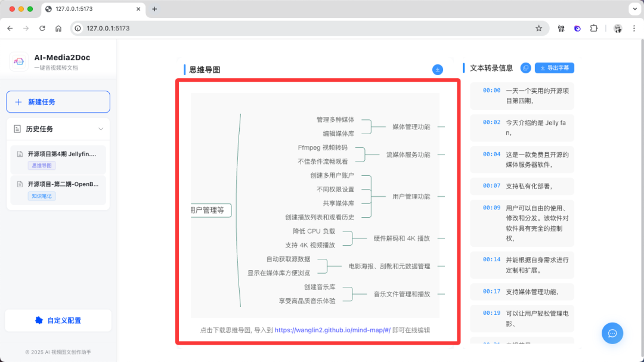Select the 支持 4K 视频播放 node
The image size is (644, 362).
[310, 245]
